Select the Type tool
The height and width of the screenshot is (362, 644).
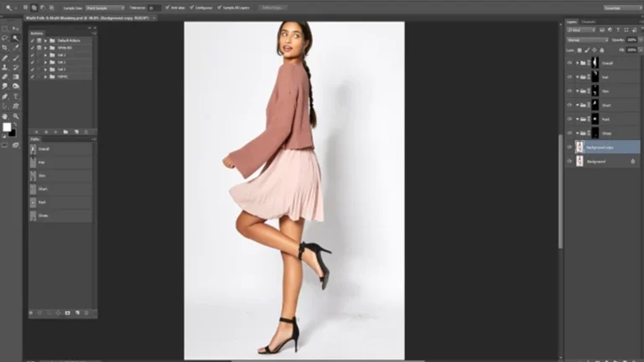(x=15, y=96)
